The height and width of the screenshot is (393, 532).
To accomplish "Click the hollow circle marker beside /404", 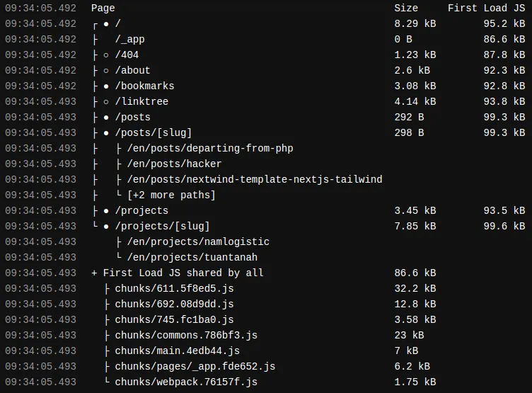I will [x=106, y=55].
